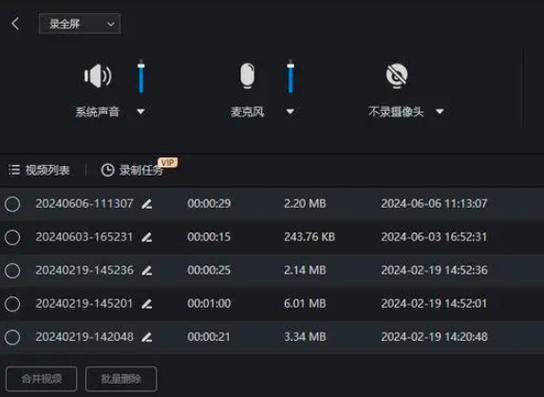Rename video 20240219-145201 with the pencil icon
This screenshot has height=397, width=544.
point(147,304)
